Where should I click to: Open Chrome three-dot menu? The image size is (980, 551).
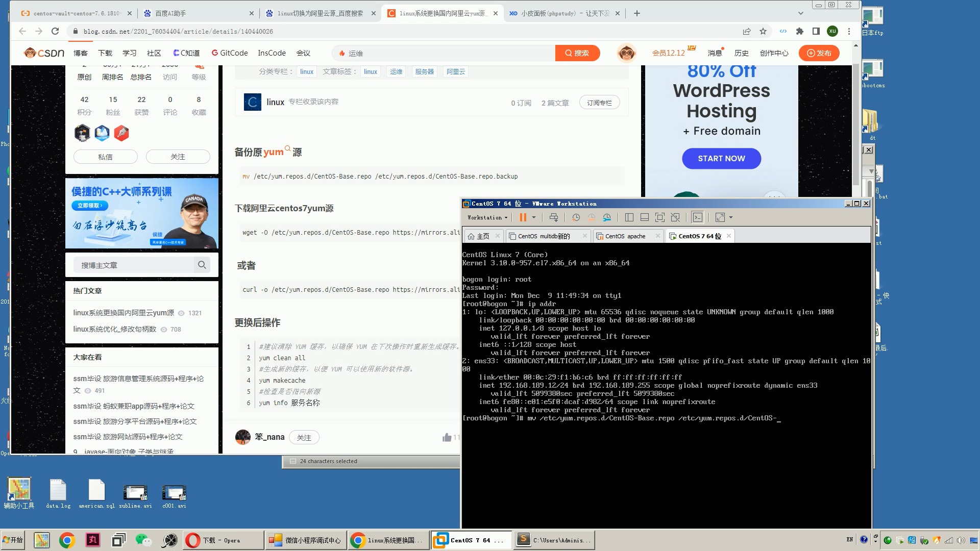[849, 31]
